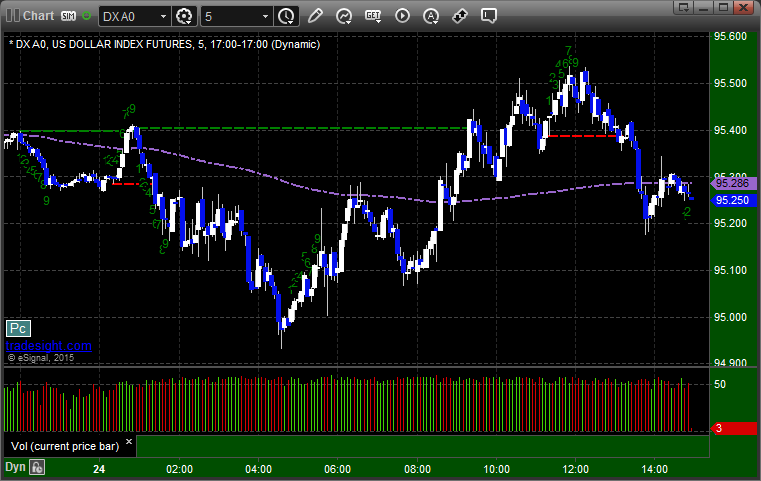Open the studies chart-line icon
The width and height of the screenshot is (761, 481).
tap(344, 17)
